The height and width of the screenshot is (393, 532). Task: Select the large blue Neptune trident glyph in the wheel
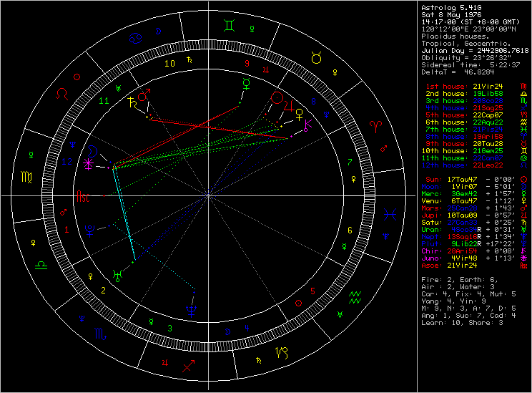192,311
